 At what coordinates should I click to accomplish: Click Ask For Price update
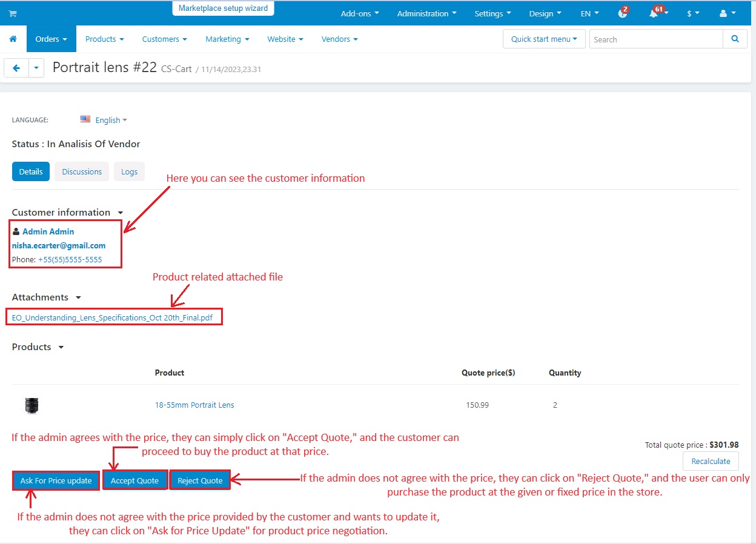click(56, 480)
